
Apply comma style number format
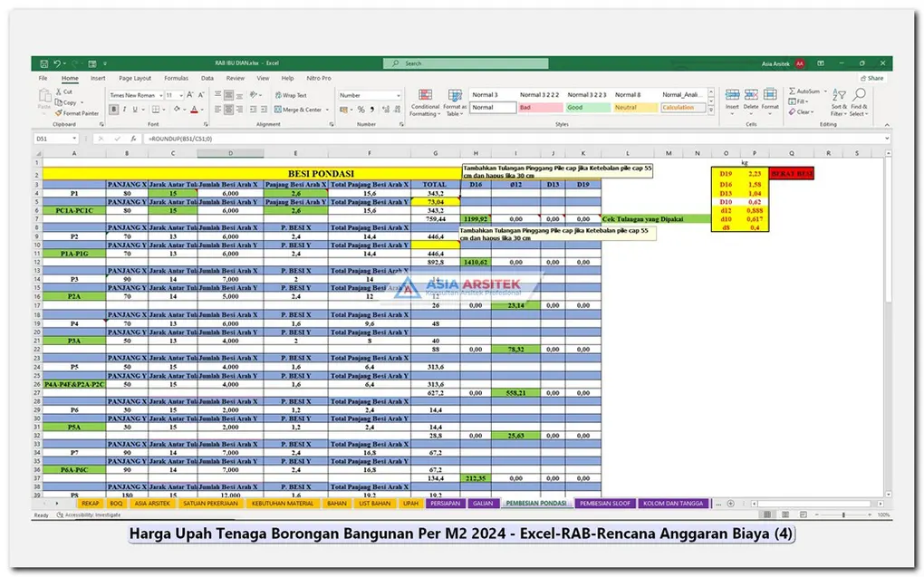pyautogui.click(x=371, y=110)
